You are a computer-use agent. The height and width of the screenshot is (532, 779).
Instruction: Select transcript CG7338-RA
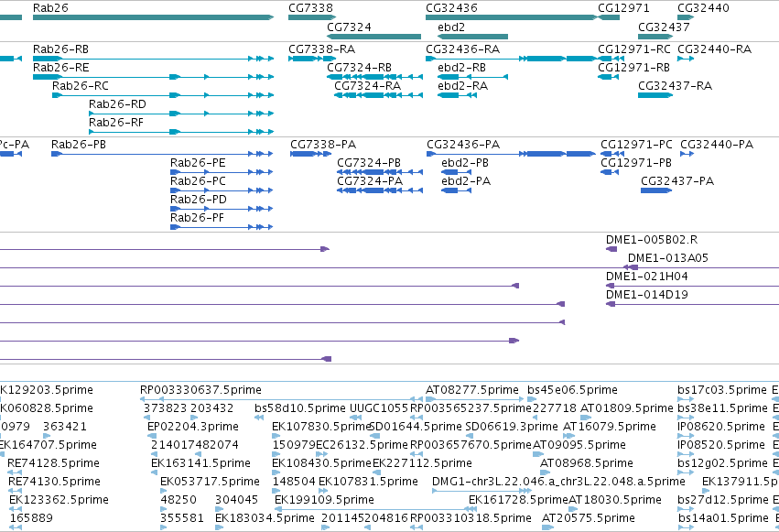tap(322, 49)
